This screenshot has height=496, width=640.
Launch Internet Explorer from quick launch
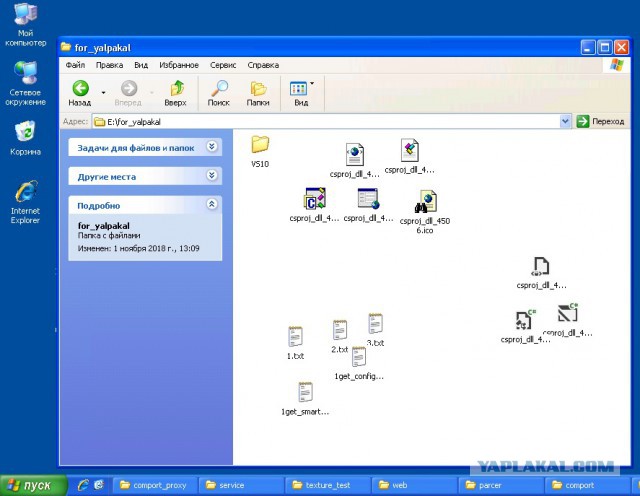[83, 485]
